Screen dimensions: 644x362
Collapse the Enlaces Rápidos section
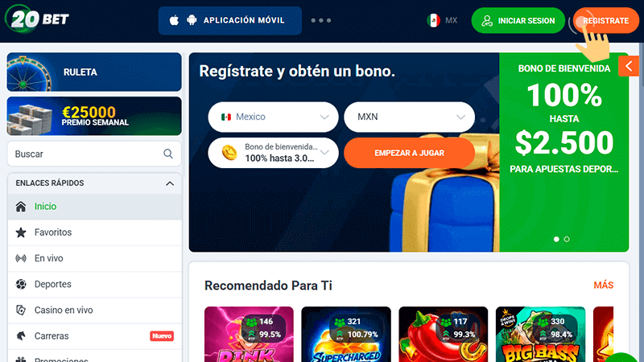(170, 183)
